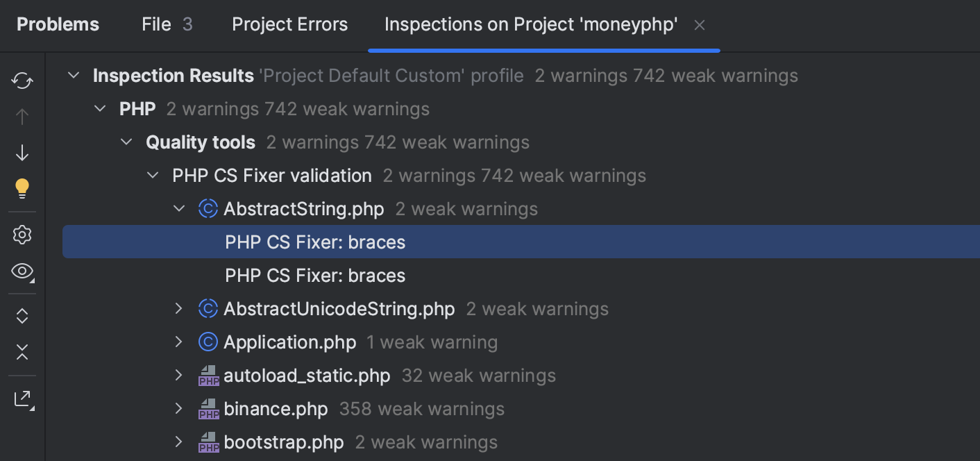Collapse the PHP node chevron
The image size is (980, 461).
point(99,108)
